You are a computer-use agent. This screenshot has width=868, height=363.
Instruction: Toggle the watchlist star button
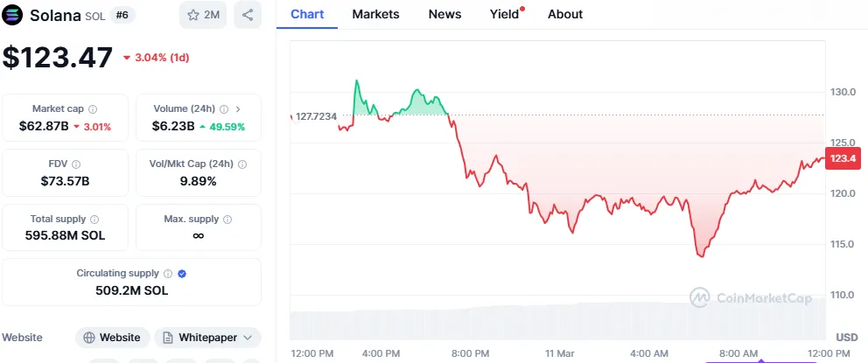tap(202, 15)
